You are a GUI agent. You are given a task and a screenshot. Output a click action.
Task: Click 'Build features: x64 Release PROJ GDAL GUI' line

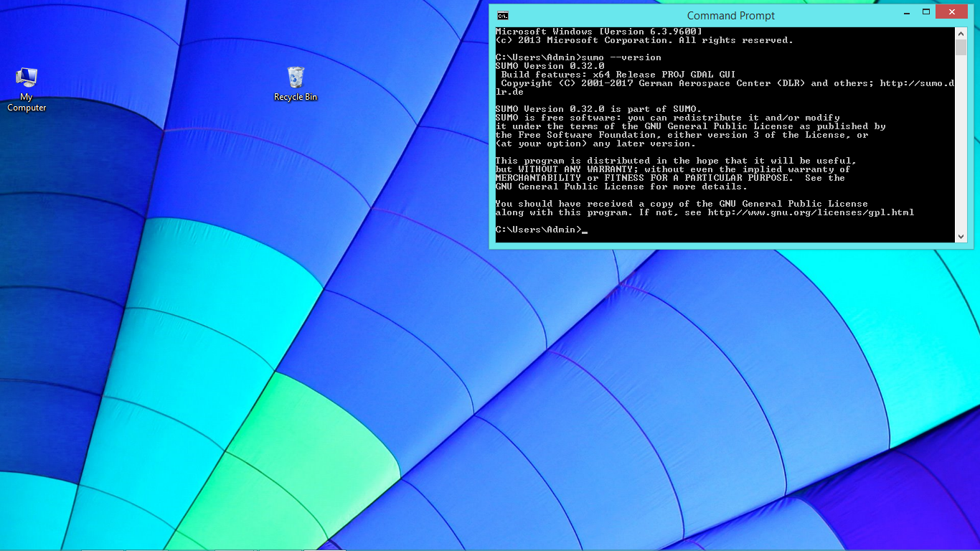coord(618,75)
